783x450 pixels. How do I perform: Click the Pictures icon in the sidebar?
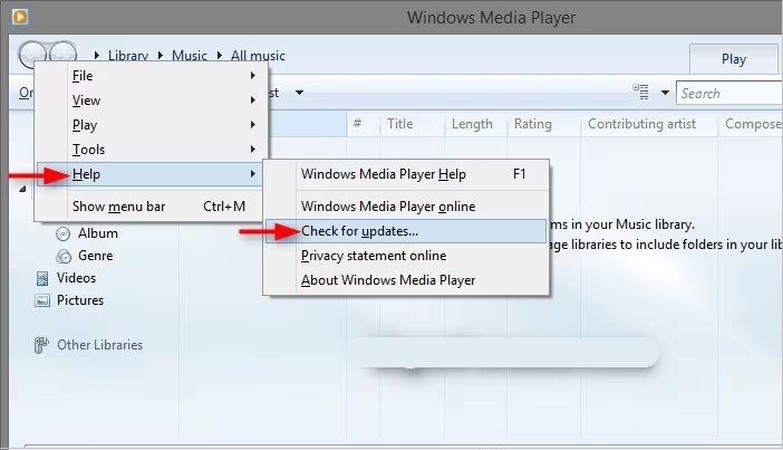[42, 301]
